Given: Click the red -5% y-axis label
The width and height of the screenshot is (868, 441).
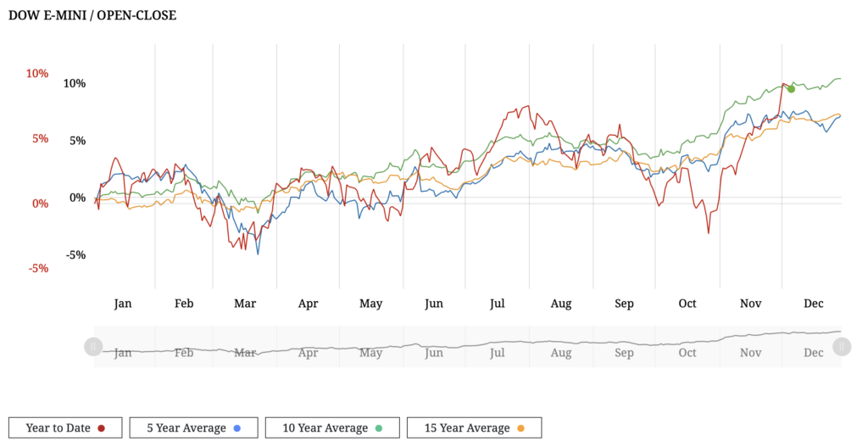Looking at the screenshot, I should click(37, 268).
